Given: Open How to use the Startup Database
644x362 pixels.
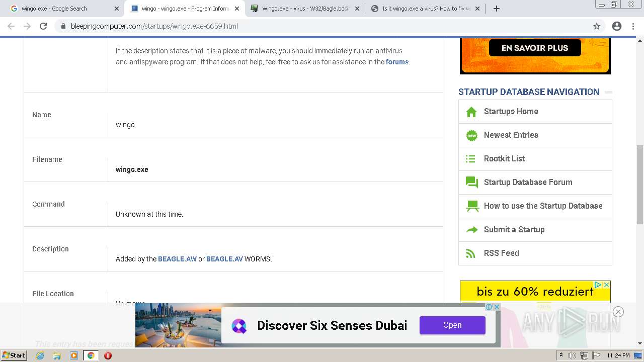Looking at the screenshot, I should point(543,206).
